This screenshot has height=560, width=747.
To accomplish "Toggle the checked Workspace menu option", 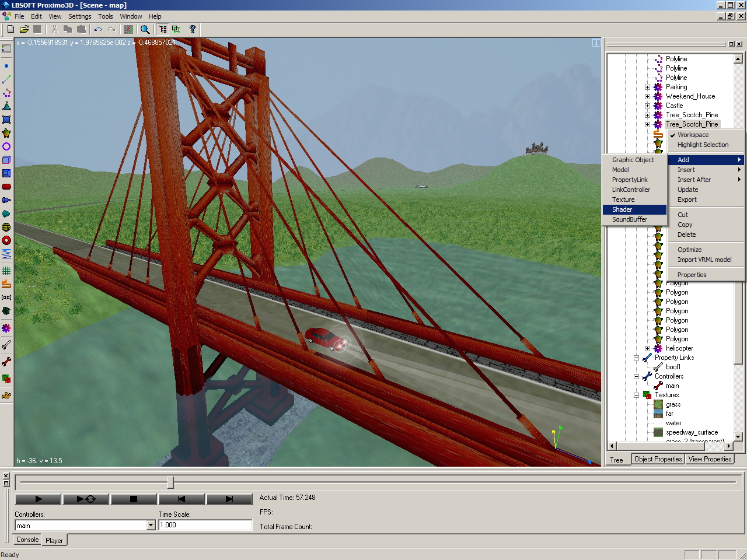I will pyautogui.click(x=693, y=135).
